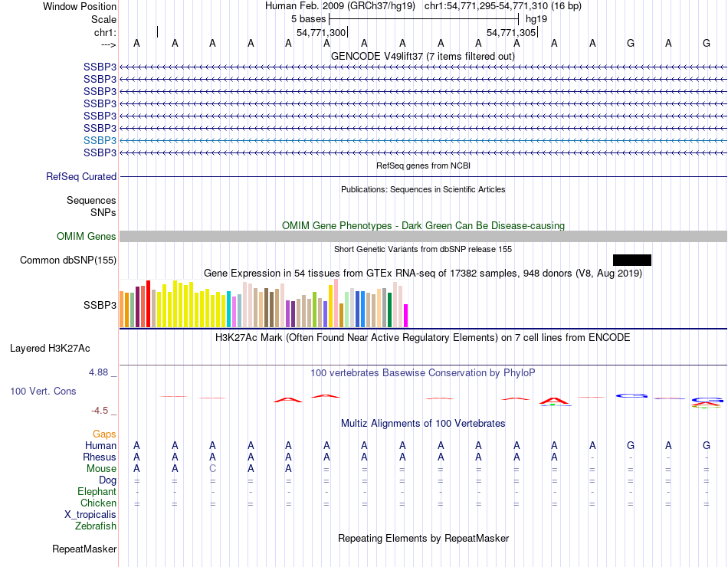The image size is (728, 567).
Task: Click black SSBP3 label beside GTEx chart
Action: pyautogui.click(x=100, y=305)
